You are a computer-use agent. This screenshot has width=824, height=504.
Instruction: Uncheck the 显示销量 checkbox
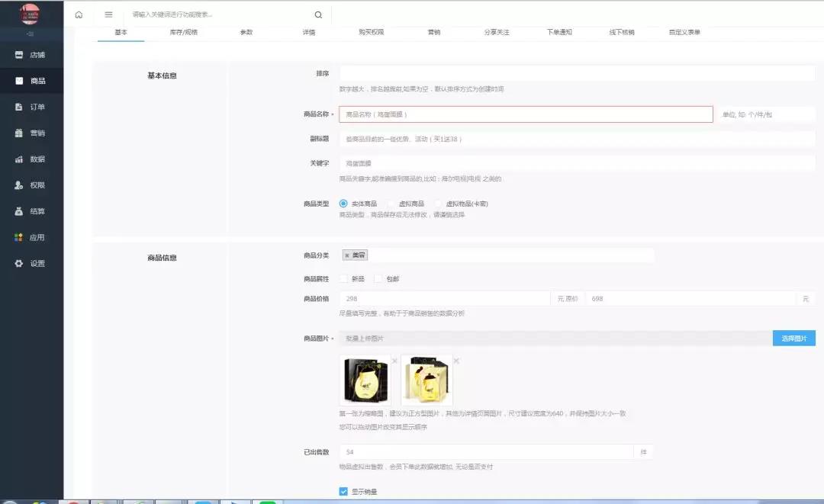(x=343, y=492)
